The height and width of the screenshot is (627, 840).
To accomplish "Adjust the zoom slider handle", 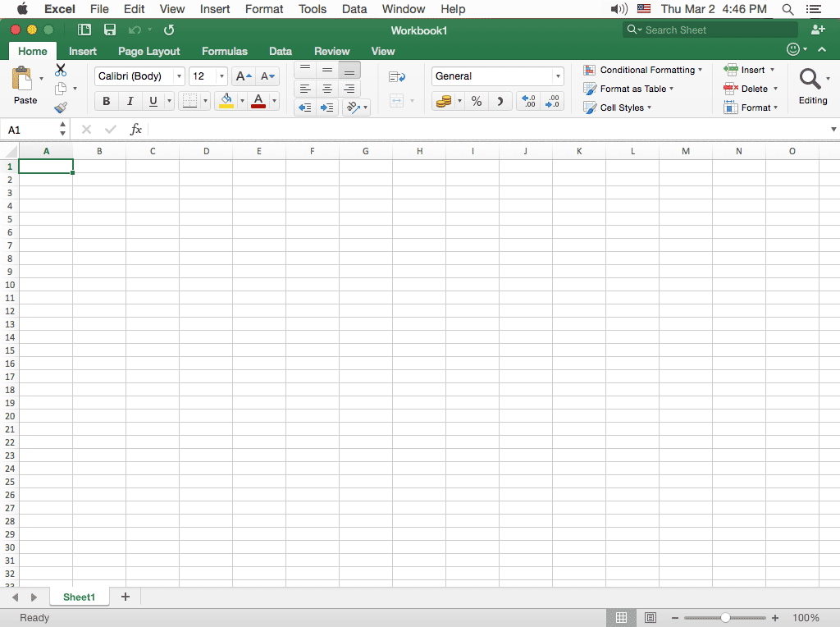I will (725, 618).
